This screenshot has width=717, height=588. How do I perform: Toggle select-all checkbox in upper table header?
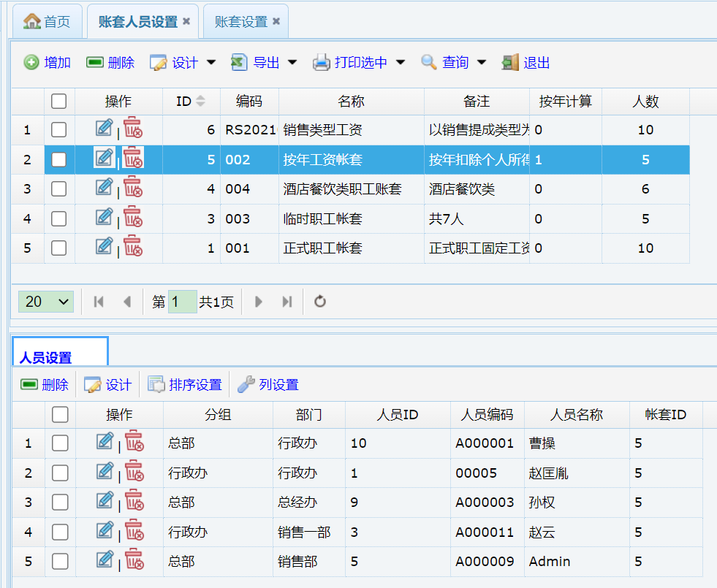click(x=59, y=102)
